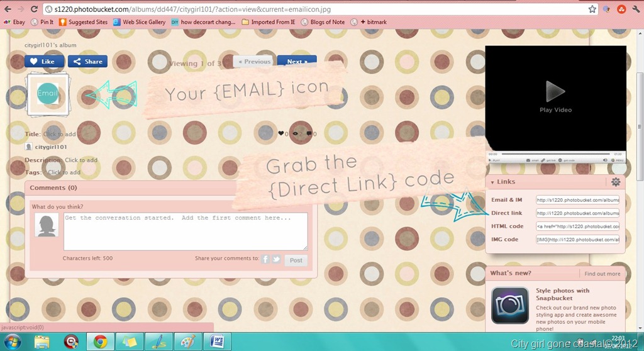Image resolution: width=644 pixels, height=351 pixels.
Task: Open the Pin It bookmarklet
Action: (42, 22)
